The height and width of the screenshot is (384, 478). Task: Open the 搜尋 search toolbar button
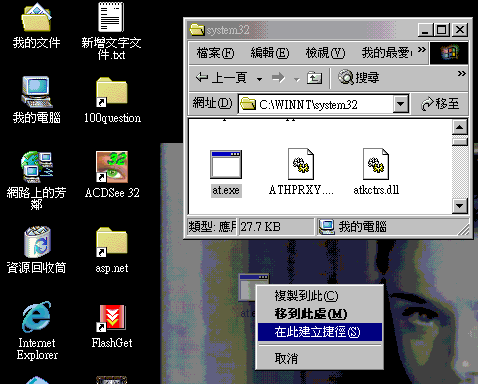(x=359, y=77)
